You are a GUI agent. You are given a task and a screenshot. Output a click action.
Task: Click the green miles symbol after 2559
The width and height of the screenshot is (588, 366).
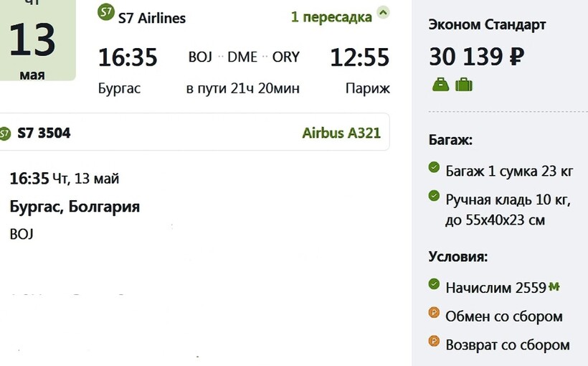tap(554, 287)
